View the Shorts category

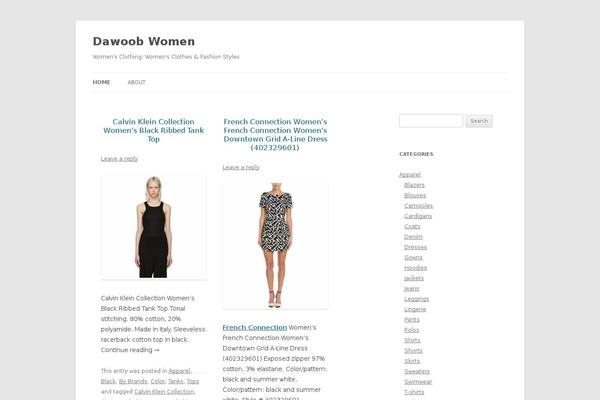click(413, 350)
